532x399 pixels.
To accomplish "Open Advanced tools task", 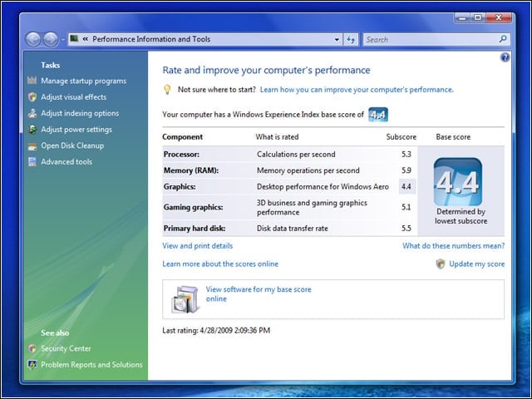I will tap(66, 162).
